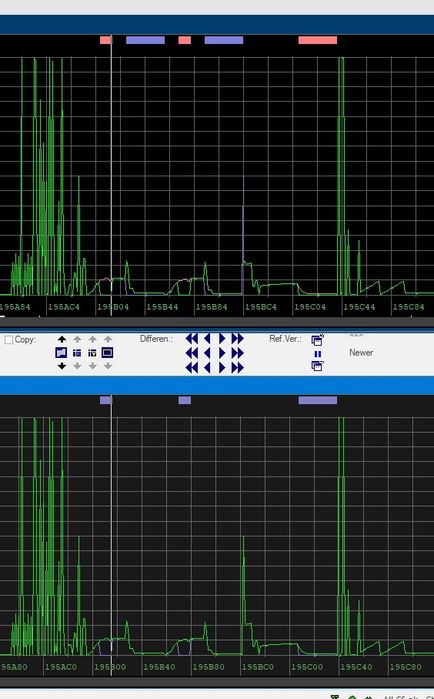Go to previous difference using top-row single-left arrow
This screenshot has width=434, height=699.
(207, 339)
